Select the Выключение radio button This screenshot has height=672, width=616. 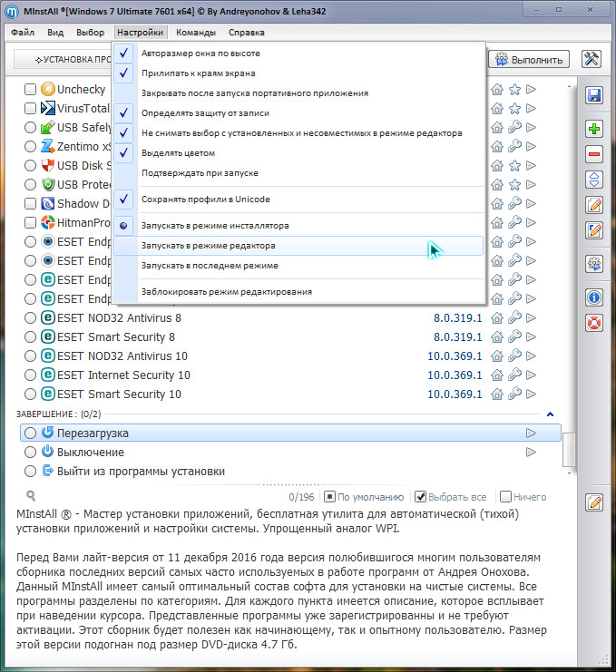(x=30, y=453)
